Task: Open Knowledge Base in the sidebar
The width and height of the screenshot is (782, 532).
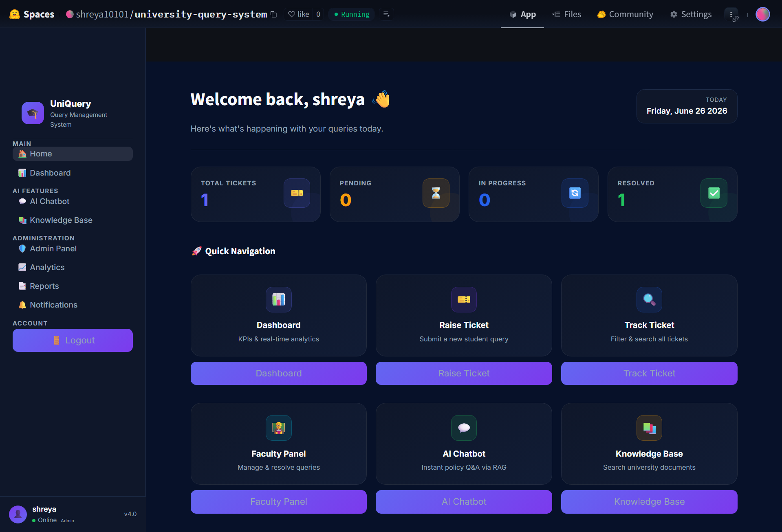Action: coord(73,220)
